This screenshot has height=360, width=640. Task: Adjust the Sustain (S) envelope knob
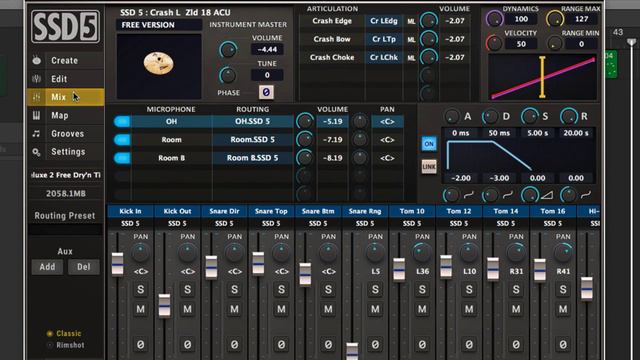(x=529, y=117)
